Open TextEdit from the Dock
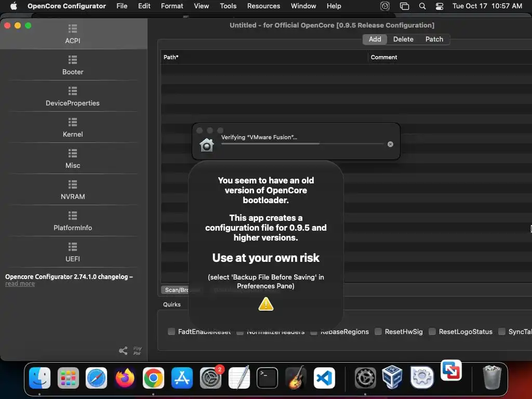Image resolution: width=532 pixels, height=399 pixels. [x=239, y=378]
